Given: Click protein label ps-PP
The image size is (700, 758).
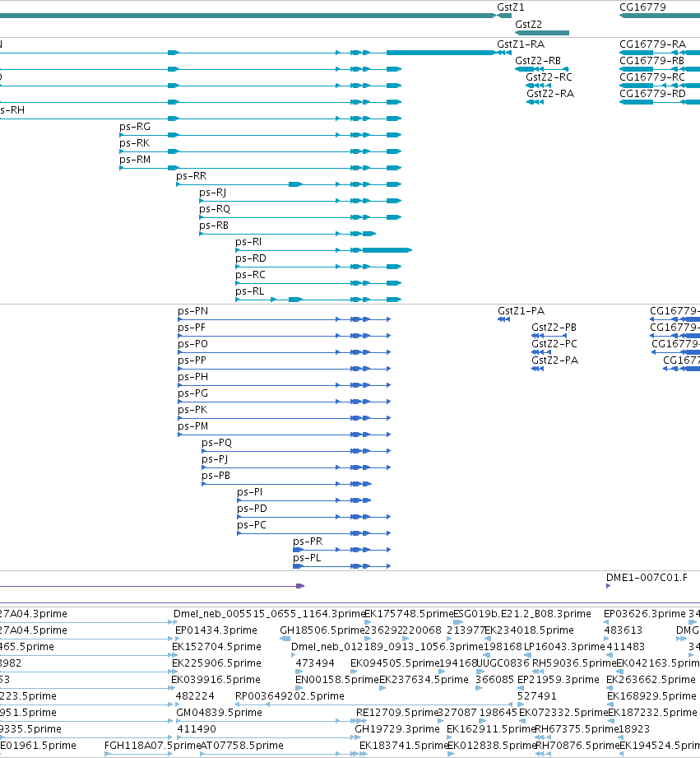Looking at the screenshot, I should pos(192,360).
